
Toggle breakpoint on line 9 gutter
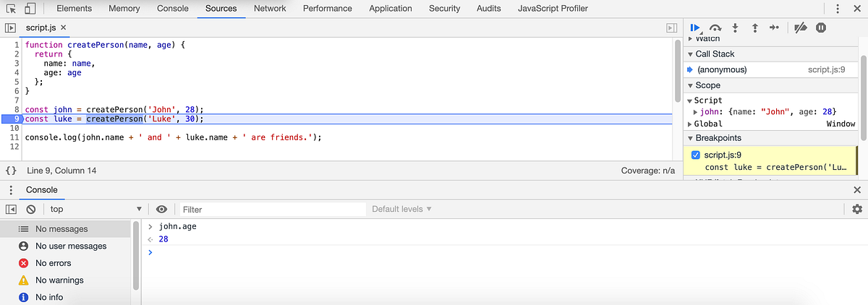tap(11, 119)
